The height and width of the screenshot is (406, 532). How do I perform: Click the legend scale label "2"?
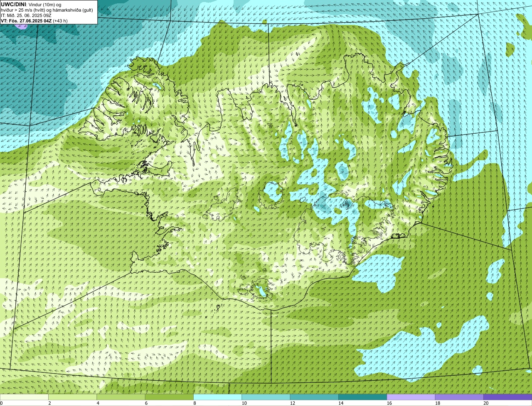(49, 403)
